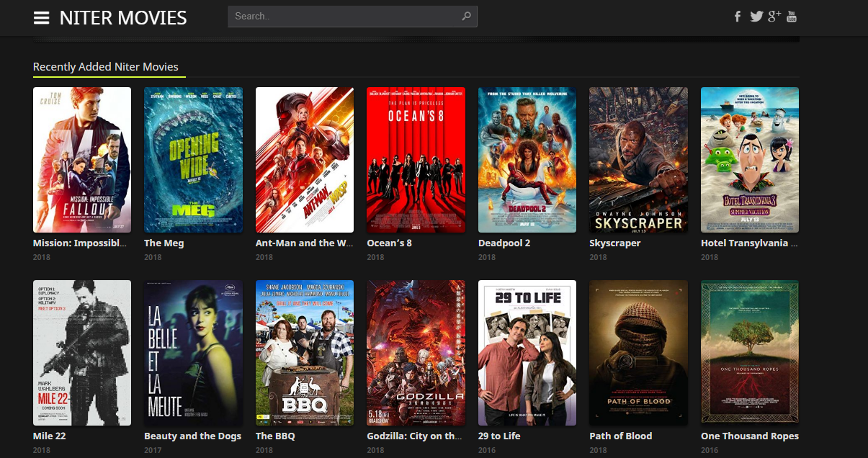Open the YouTube social icon
Image resolution: width=868 pixels, height=458 pixels.
click(x=792, y=16)
